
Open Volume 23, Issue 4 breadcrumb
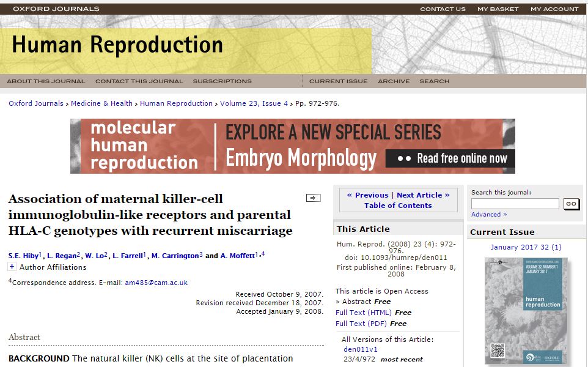coord(254,104)
